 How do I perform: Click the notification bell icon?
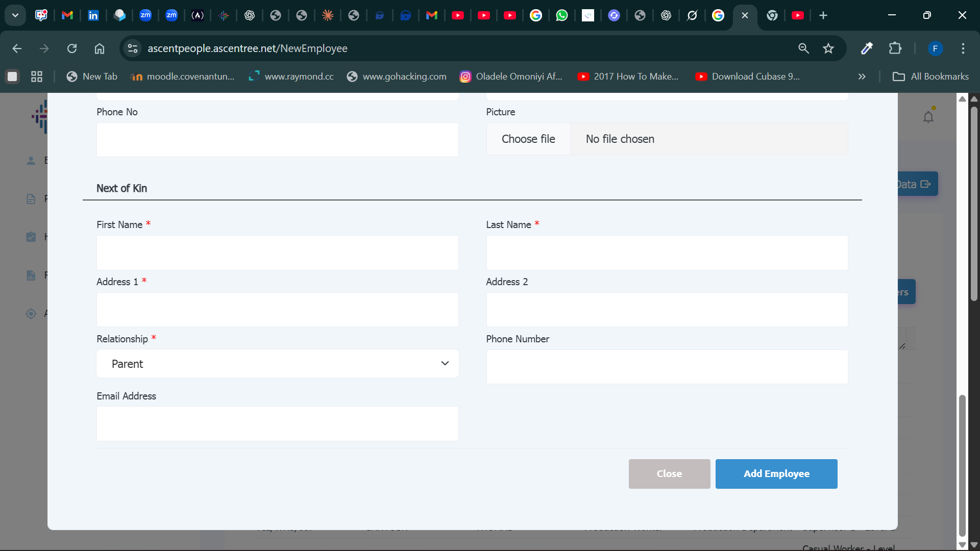coord(928,117)
